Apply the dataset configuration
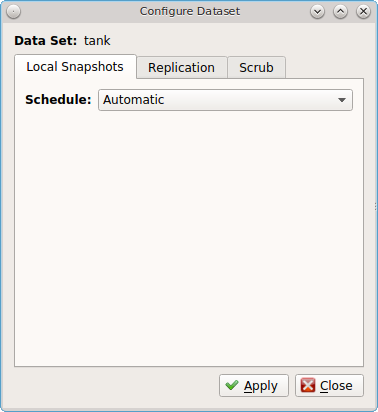Image resolution: width=378 pixels, height=412 pixels. 254,386
